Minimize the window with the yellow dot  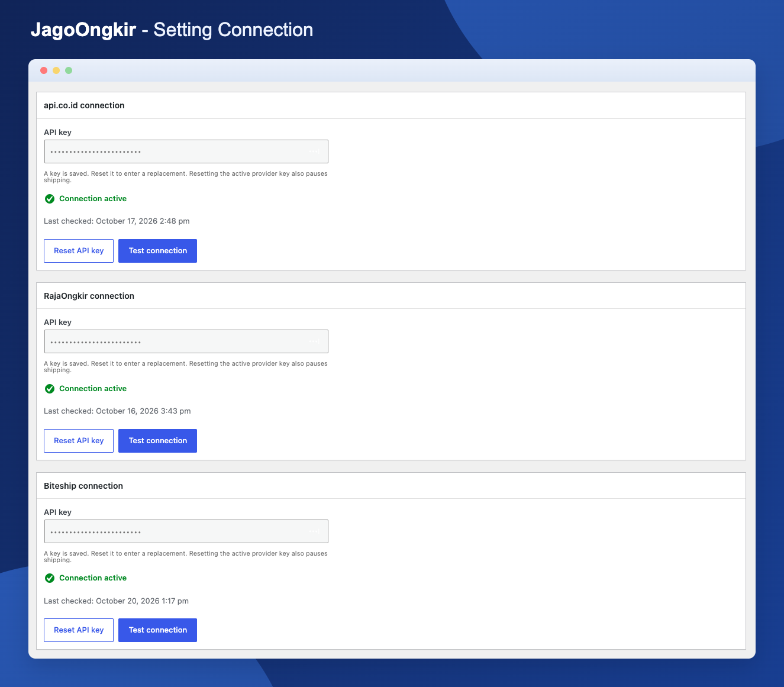pyautogui.click(x=56, y=70)
